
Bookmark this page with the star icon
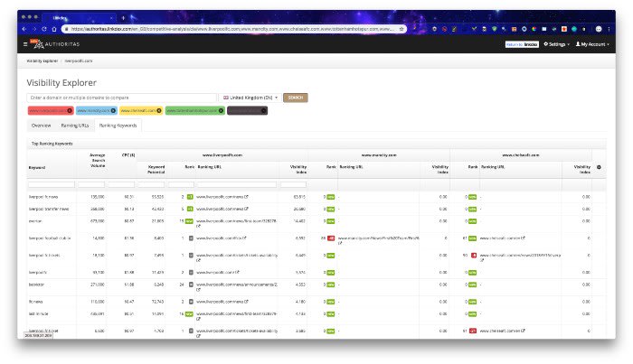point(402,29)
